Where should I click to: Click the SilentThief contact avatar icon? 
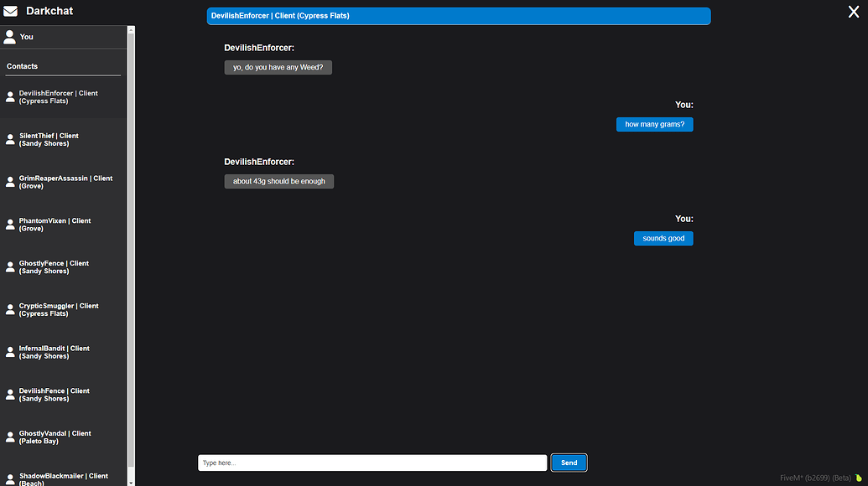tap(10, 139)
